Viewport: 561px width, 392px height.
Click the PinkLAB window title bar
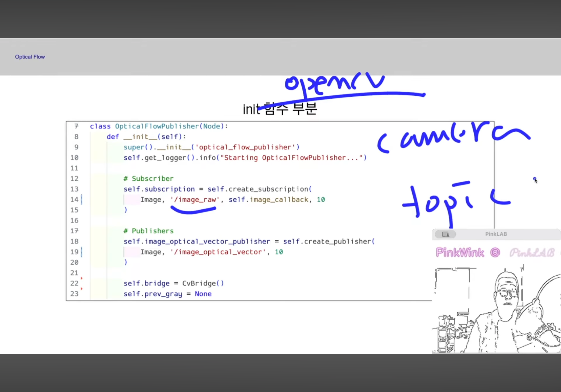point(496,234)
